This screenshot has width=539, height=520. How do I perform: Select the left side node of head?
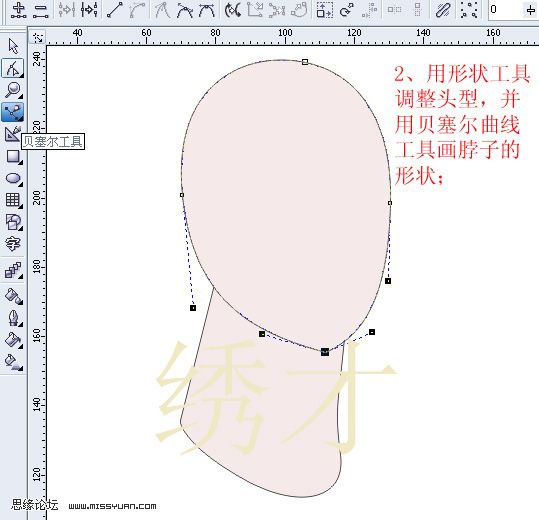(x=182, y=195)
